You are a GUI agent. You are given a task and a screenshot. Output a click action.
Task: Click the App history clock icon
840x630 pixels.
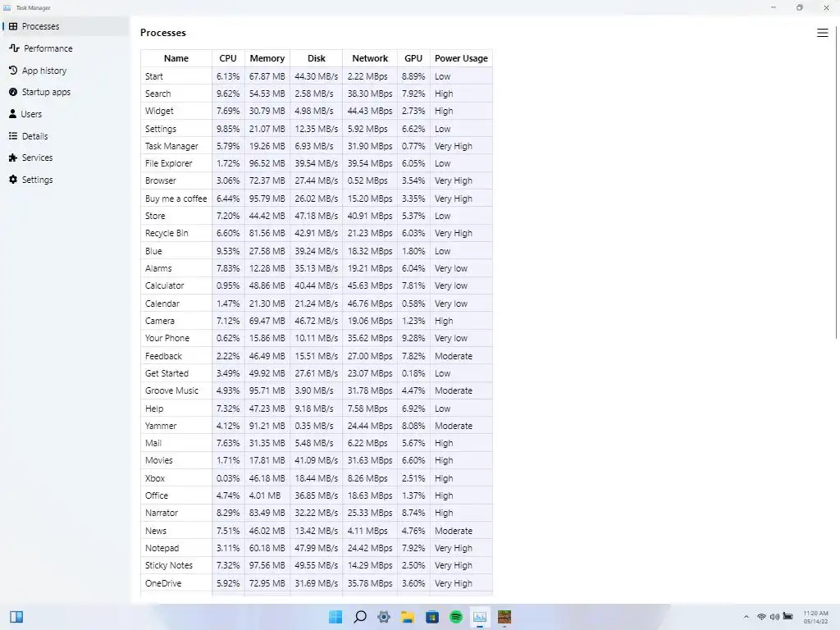[13, 71]
